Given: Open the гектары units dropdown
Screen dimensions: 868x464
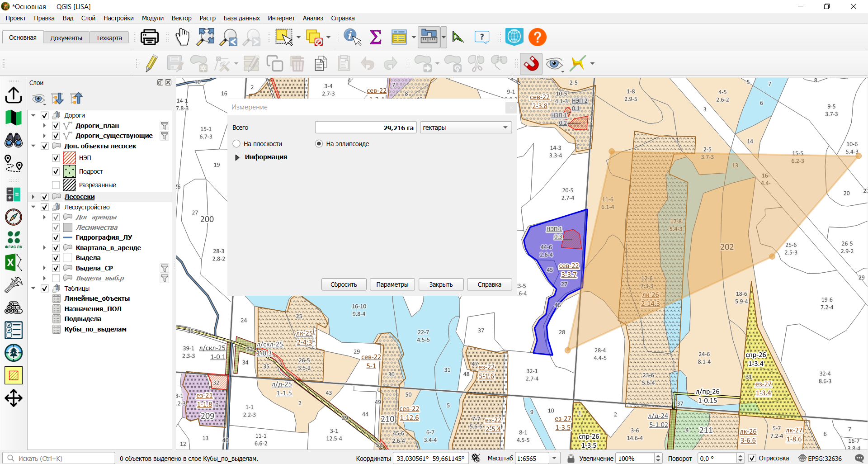Looking at the screenshot, I should tap(466, 128).
